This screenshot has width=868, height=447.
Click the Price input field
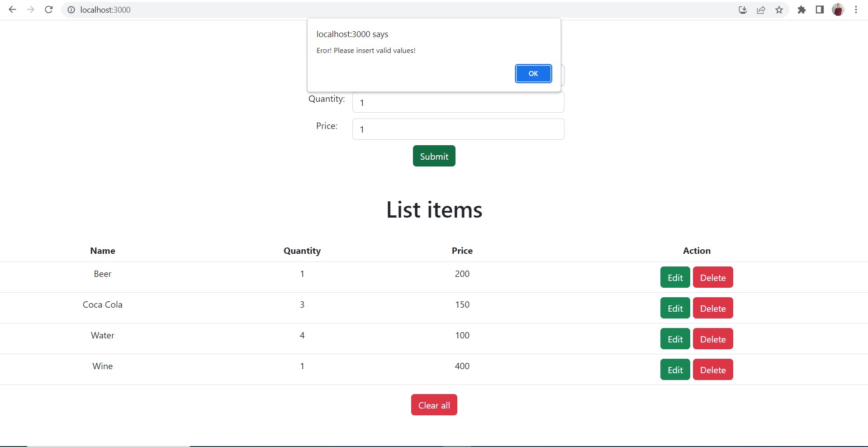coord(458,129)
